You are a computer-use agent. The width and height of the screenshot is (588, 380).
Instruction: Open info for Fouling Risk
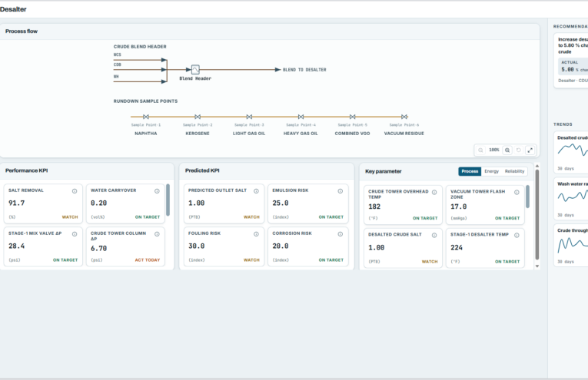click(256, 234)
